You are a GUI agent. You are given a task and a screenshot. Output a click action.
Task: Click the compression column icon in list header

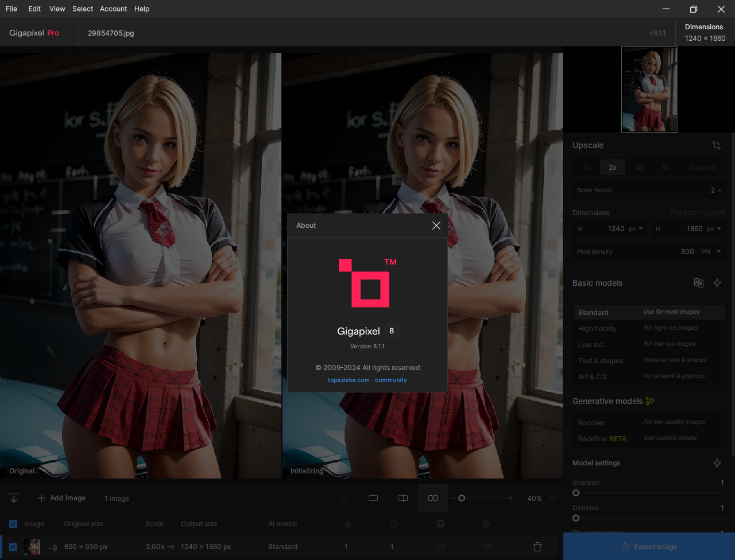(487, 524)
